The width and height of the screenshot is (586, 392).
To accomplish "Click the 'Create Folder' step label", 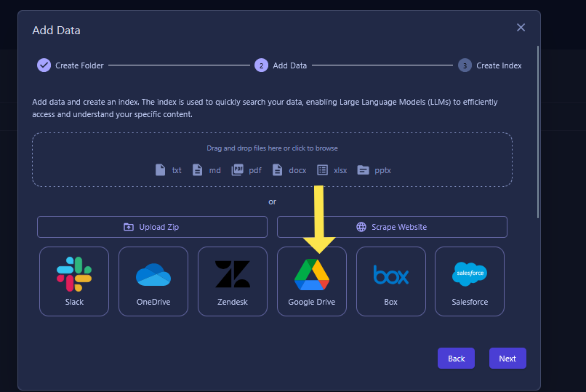I will tap(79, 65).
